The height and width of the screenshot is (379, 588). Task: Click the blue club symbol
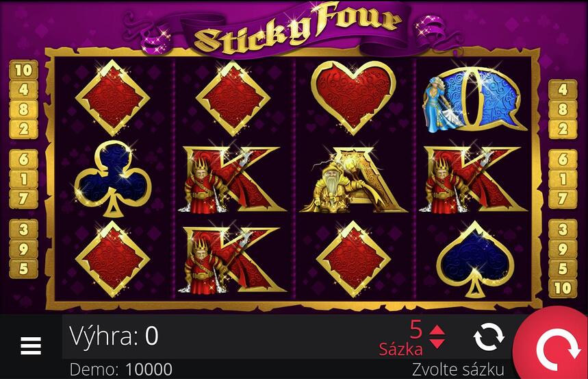(x=113, y=179)
